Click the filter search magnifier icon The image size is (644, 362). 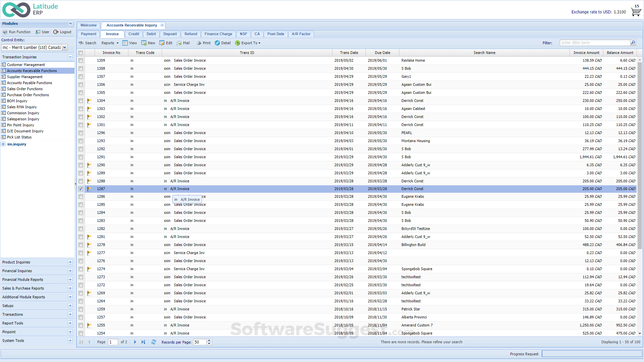coord(633,43)
